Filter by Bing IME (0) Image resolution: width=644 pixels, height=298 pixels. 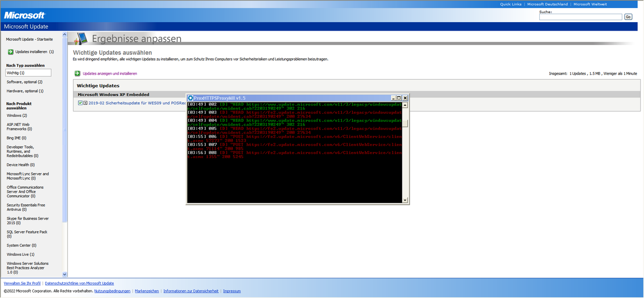click(x=17, y=138)
